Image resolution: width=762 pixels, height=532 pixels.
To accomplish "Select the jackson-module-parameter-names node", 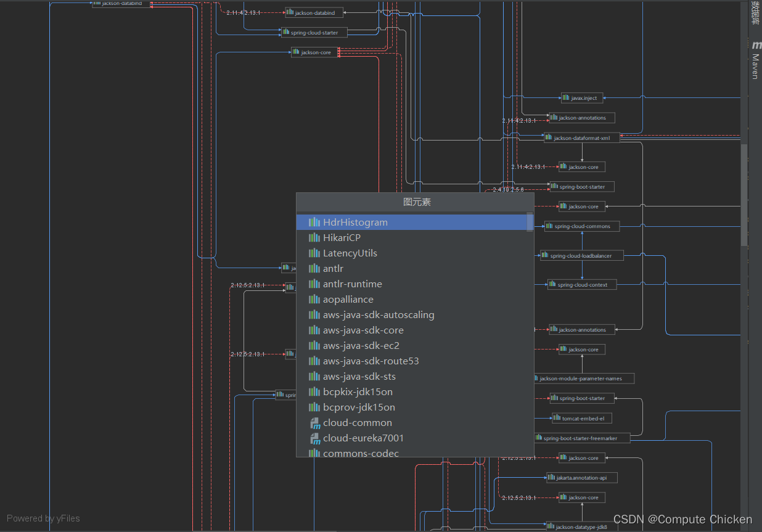I will [x=584, y=378].
